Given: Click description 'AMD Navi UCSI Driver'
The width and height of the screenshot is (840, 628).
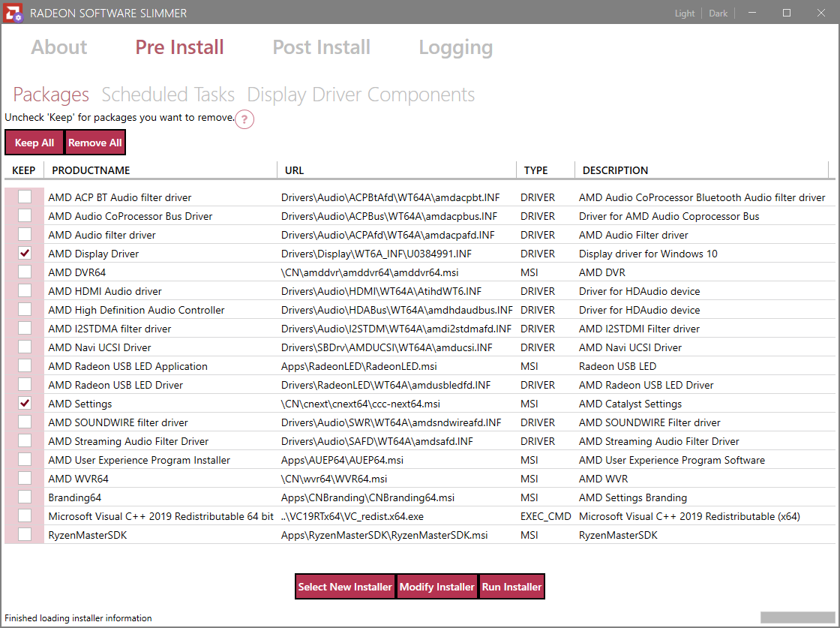Looking at the screenshot, I should [x=630, y=347].
